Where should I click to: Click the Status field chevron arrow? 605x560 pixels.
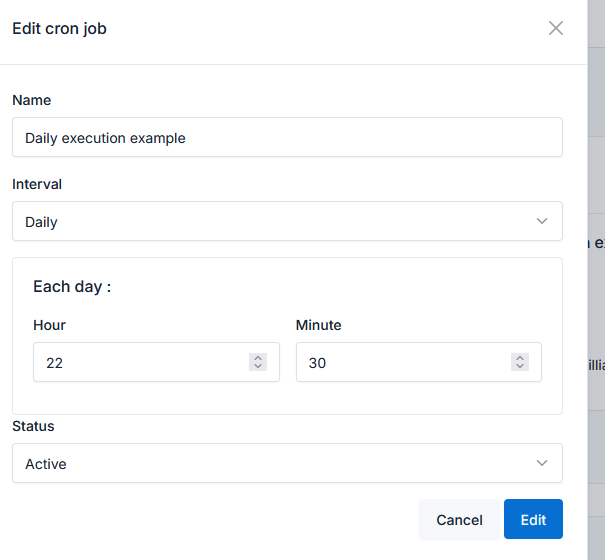(x=542, y=463)
